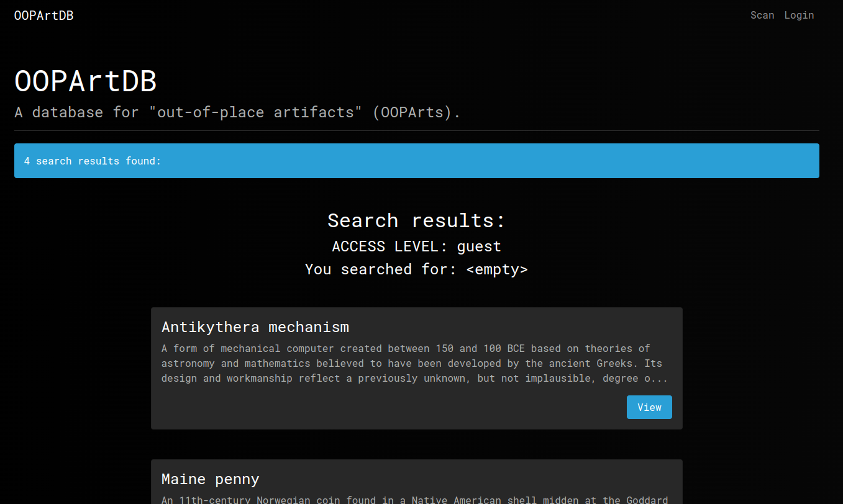This screenshot has height=504, width=843.
Task: Click empty area left of View button
Action: [385, 407]
